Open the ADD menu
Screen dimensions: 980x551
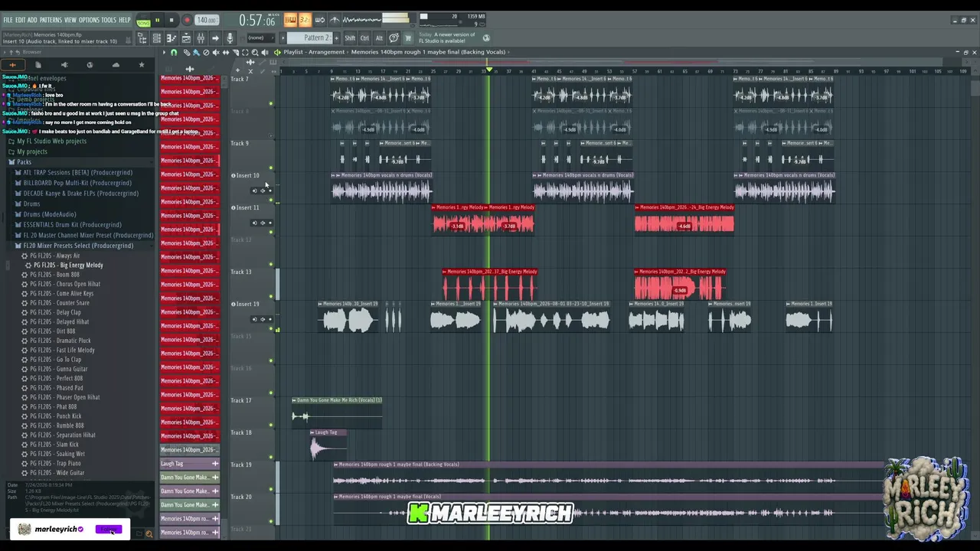[x=32, y=20]
